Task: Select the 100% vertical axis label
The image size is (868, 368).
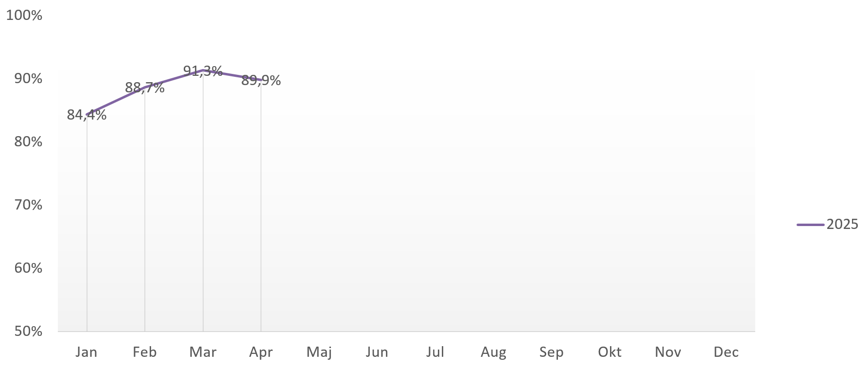Action: tap(24, 15)
